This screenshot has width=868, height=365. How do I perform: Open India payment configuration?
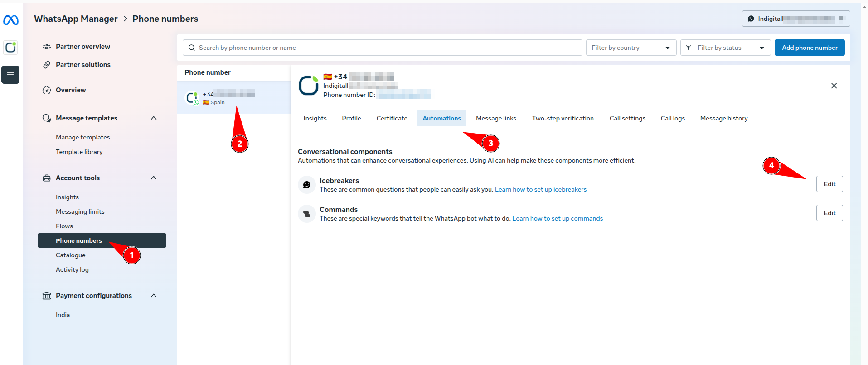pyautogui.click(x=63, y=315)
